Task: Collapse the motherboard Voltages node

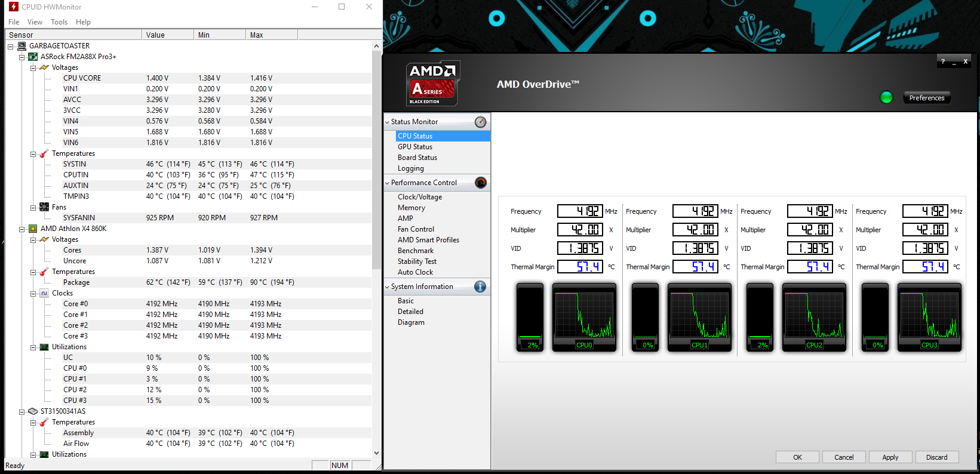Action: click(33, 67)
